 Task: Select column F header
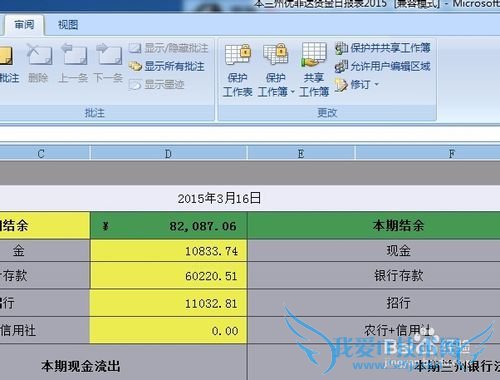428,154
